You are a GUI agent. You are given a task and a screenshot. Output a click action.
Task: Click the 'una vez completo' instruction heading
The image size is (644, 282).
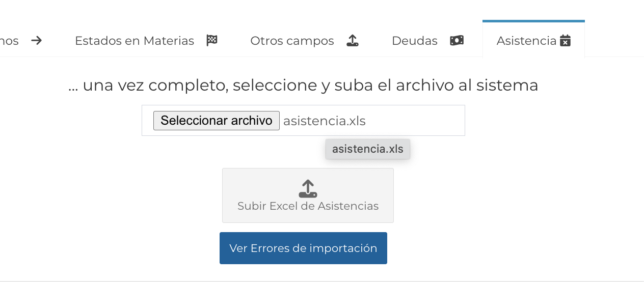click(303, 85)
